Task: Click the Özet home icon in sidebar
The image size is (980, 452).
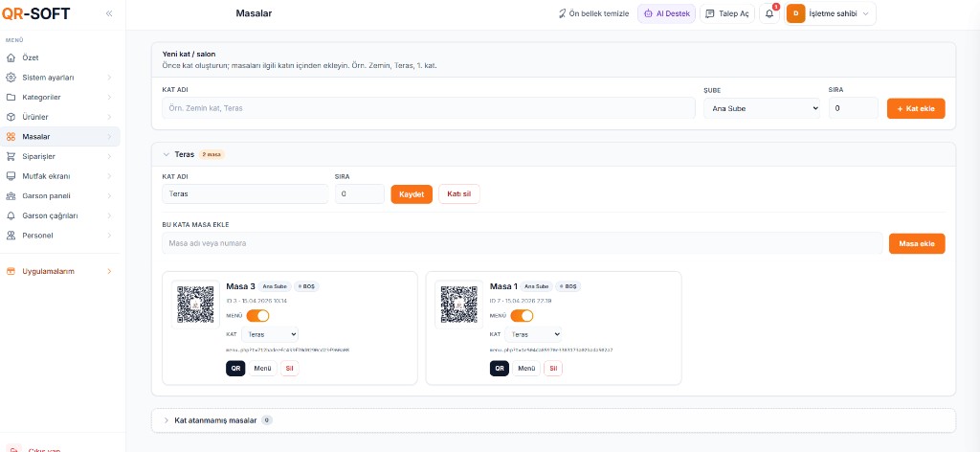Action: pyautogui.click(x=11, y=57)
